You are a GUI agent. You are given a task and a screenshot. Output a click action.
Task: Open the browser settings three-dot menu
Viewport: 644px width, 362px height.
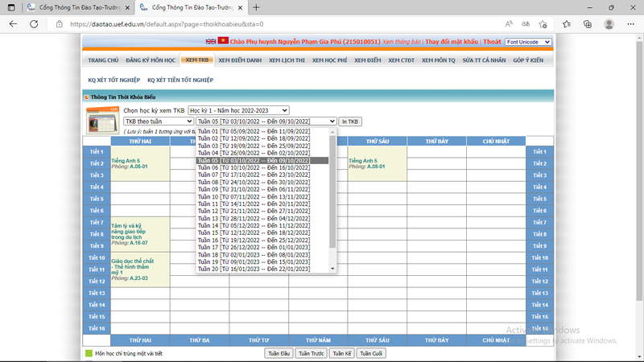[631, 24]
